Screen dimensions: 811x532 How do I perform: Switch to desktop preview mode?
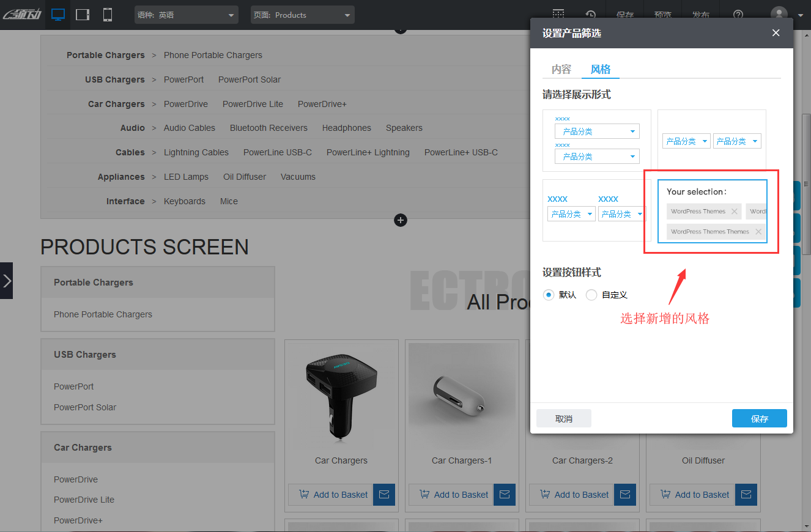(57, 13)
